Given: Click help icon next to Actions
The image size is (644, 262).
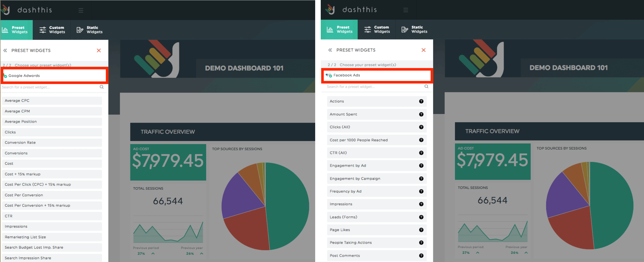Looking at the screenshot, I should [x=421, y=101].
